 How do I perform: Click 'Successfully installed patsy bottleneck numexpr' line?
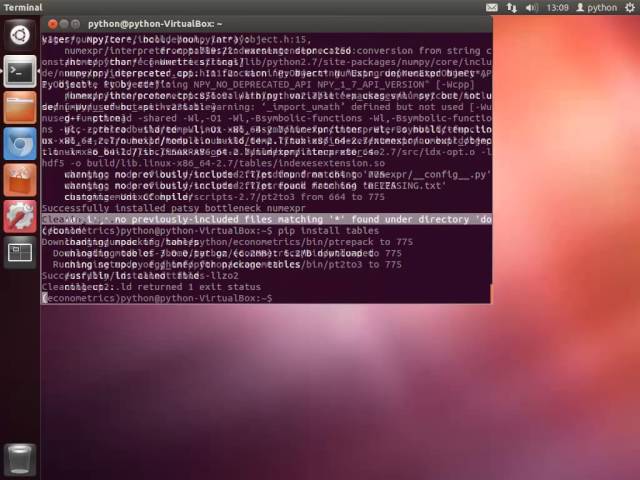click(x=174, y=208)
